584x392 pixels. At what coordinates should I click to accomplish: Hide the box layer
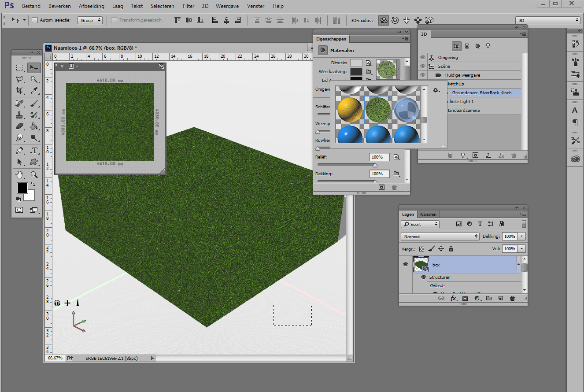coord(406,264)
